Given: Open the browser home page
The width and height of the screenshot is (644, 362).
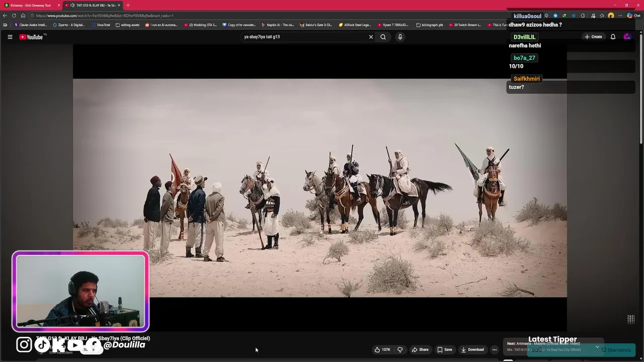Looking at the screenshot, I should point(23,16).
